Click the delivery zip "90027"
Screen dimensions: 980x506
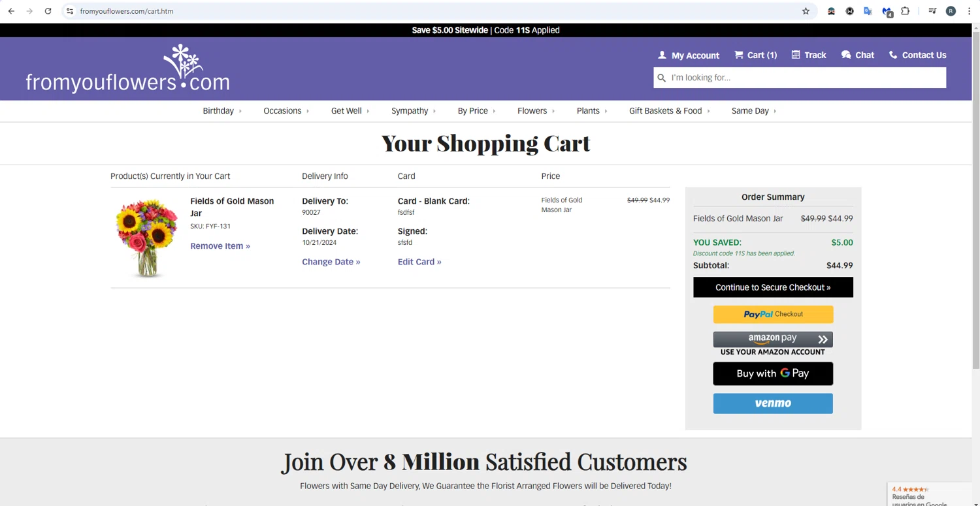pyautogui.click(x=311, y=213)
